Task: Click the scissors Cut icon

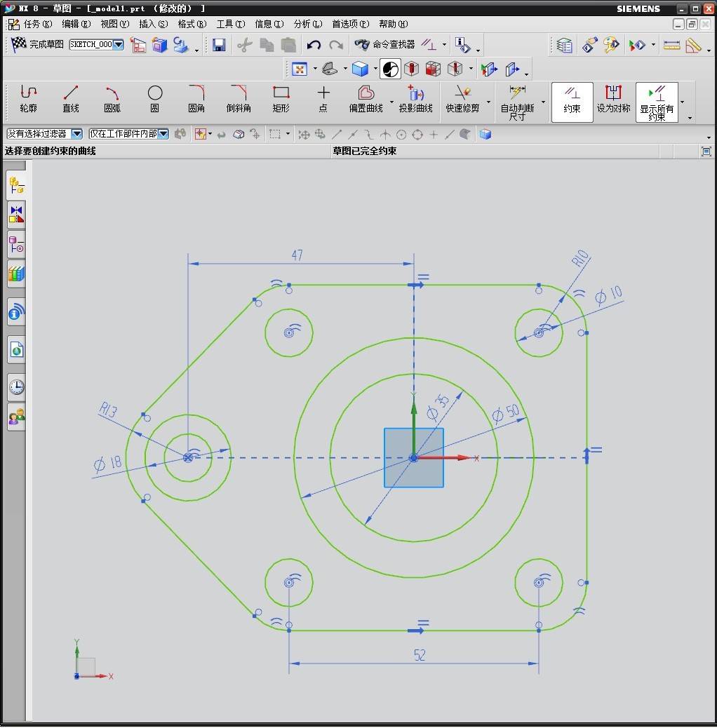Action: tap(245, 45)
